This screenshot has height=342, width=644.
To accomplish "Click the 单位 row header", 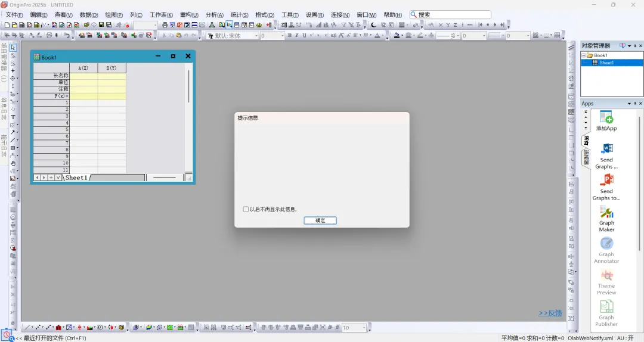I will pyautogui.click(x=51, y=82).
